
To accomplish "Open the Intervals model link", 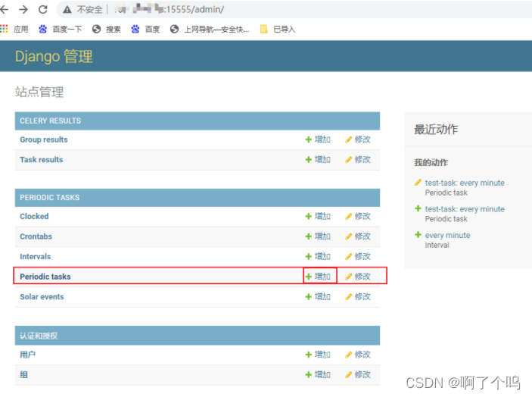I will coord(36,256).
